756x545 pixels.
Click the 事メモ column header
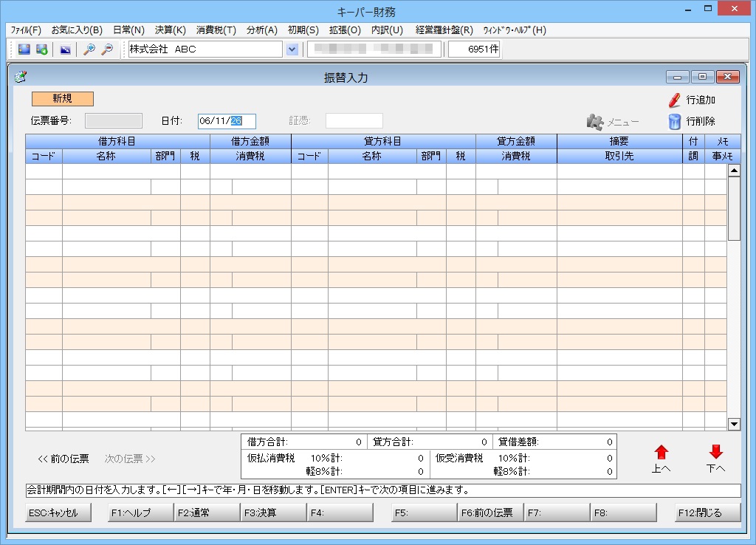coord(722,157)
